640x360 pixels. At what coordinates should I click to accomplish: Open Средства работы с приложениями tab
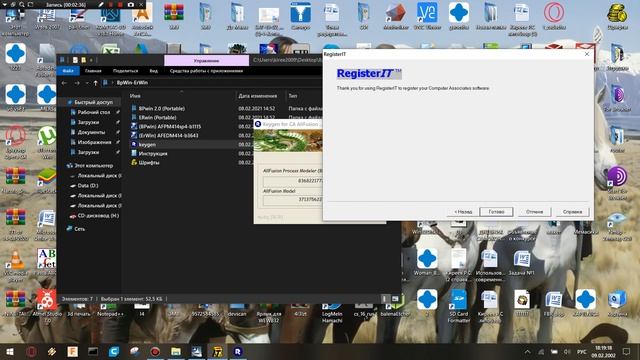pyautogui.click(x=206, y=71)
